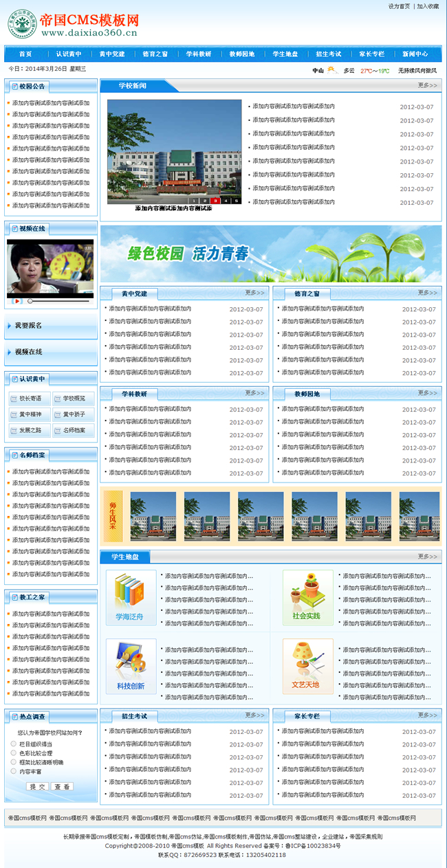Select slide 3 on the news image carousel
This screenshot has height=868, width=447.
click(x=215, y=201)
